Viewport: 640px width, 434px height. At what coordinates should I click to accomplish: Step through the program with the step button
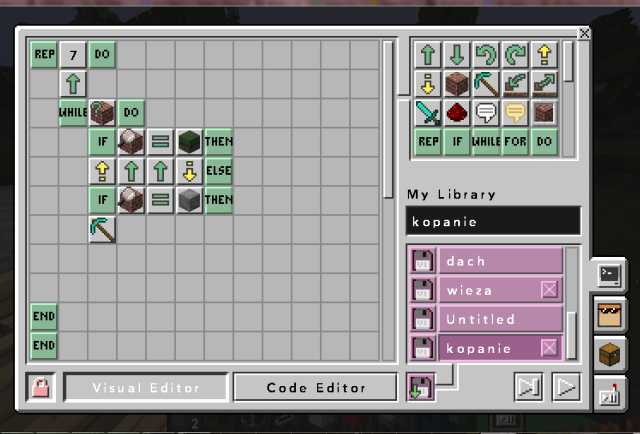(x=529, y=387)
